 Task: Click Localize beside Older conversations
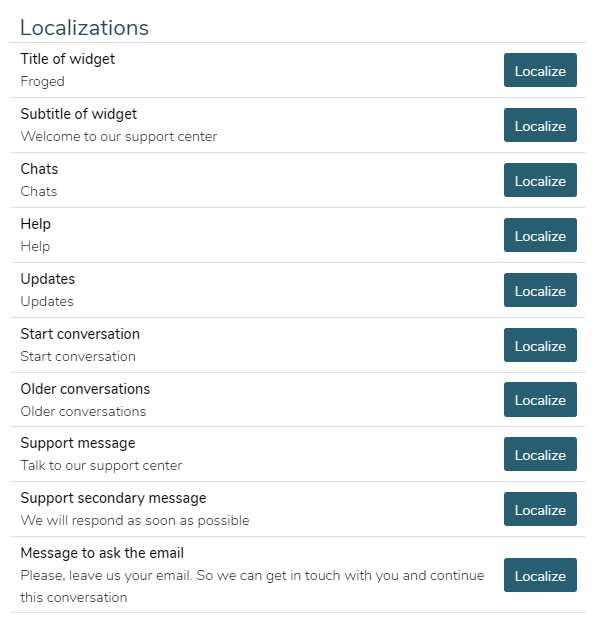tap(540, 399)
